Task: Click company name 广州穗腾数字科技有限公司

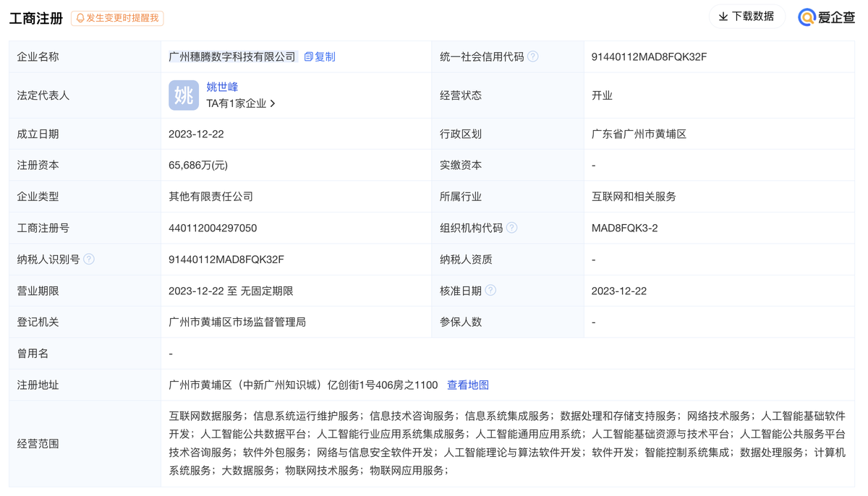Action: [231, 56]
